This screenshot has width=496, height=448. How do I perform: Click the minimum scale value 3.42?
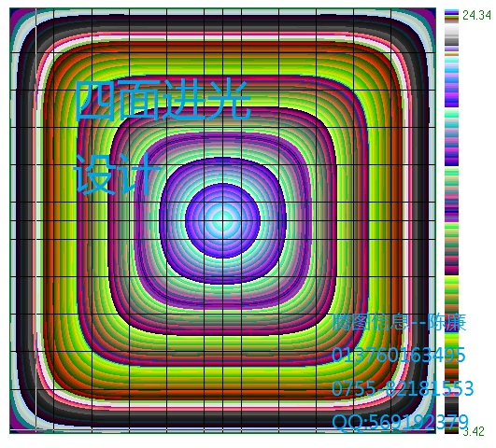click(x=474, y=431)
